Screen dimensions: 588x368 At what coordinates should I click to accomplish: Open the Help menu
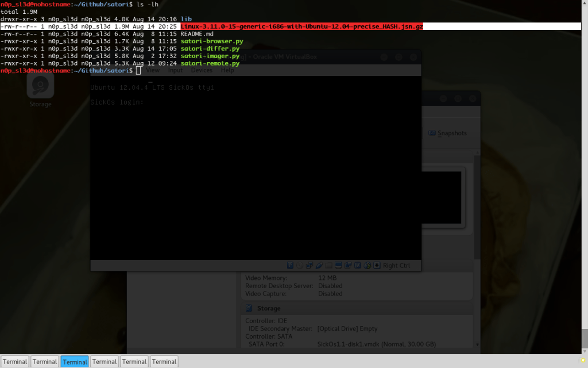click(227, 70)
